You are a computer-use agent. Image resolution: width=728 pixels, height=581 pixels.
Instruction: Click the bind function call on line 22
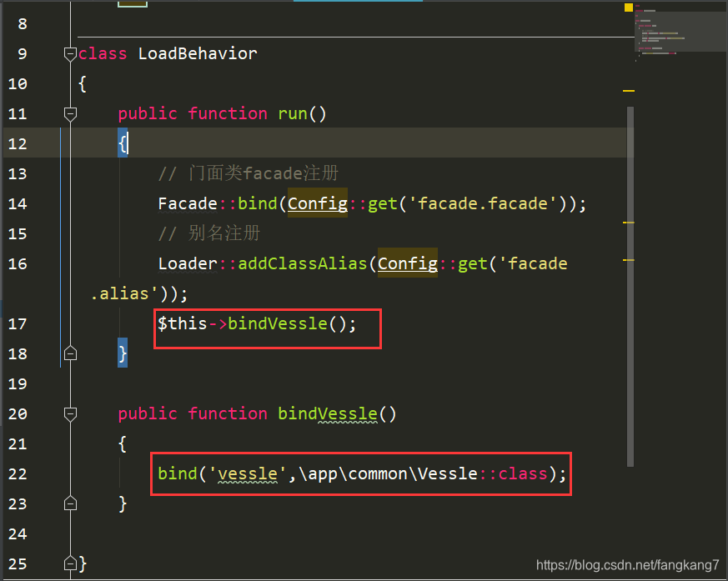[x=178, y=473]
